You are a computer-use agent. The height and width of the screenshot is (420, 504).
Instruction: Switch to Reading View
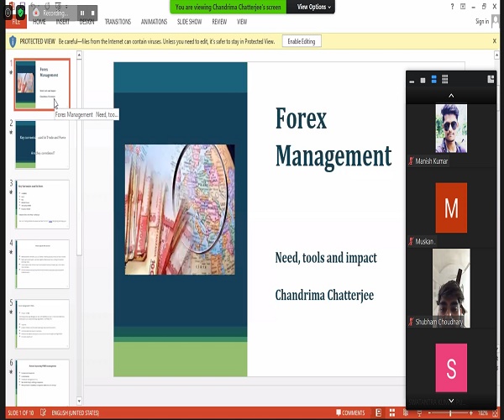coord(406,412)
